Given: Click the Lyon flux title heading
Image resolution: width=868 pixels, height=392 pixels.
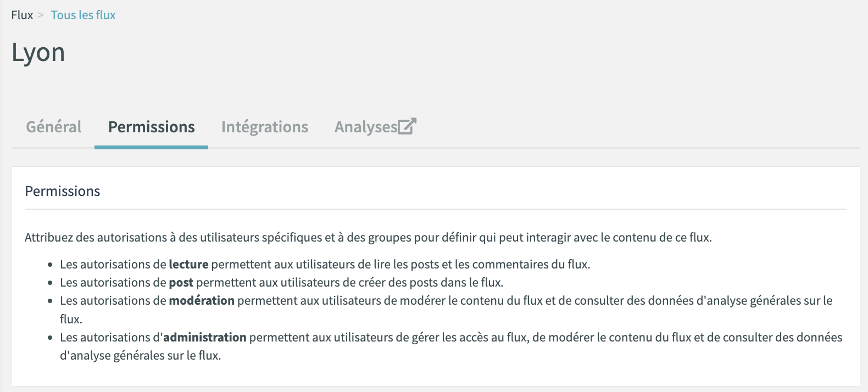Looking at the screenshot, I should (38, 53).
